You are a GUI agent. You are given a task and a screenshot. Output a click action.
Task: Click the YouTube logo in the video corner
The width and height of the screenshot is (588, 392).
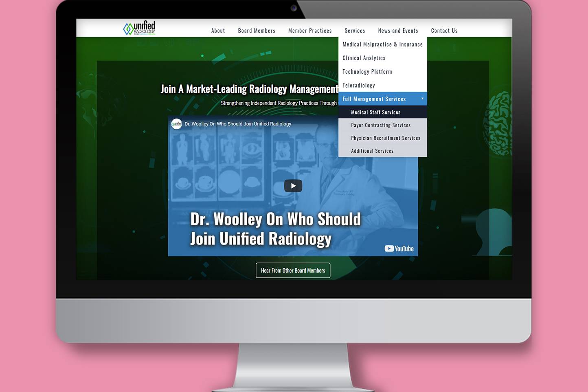(x=399, y=249)
